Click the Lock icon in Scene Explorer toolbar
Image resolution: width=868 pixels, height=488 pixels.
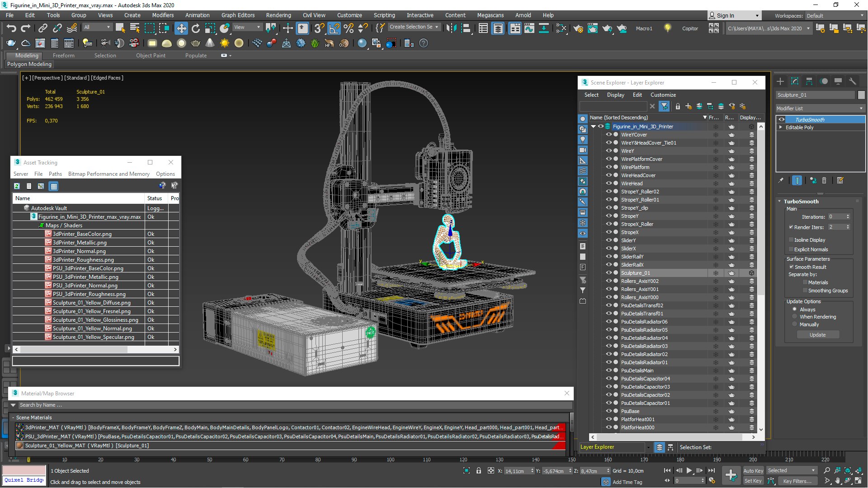click(678, 106)
